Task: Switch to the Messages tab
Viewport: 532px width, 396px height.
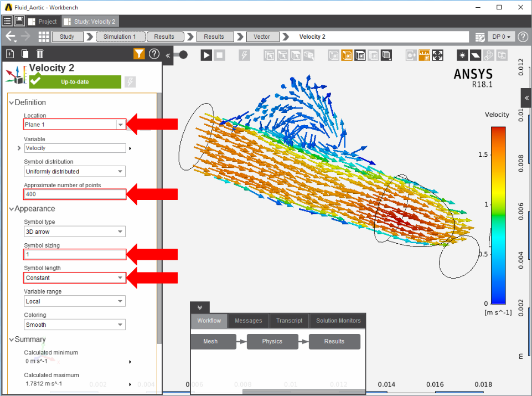Action: coord(249,321)
